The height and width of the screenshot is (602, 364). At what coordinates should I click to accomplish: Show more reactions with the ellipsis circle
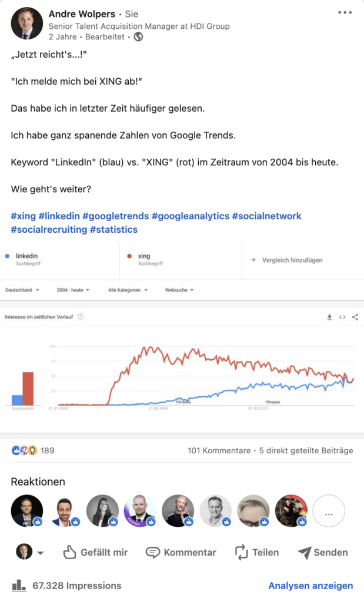coord(328,511)
